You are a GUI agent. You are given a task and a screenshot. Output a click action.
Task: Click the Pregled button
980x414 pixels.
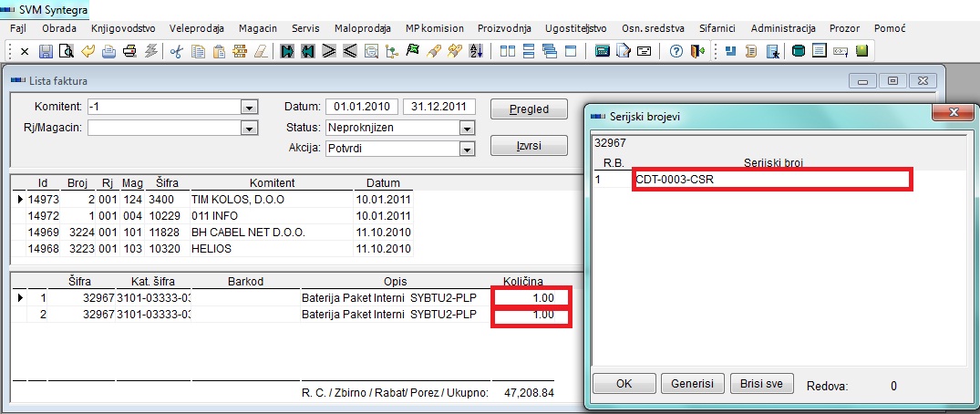pyautogui.click(x=528, y=109)
